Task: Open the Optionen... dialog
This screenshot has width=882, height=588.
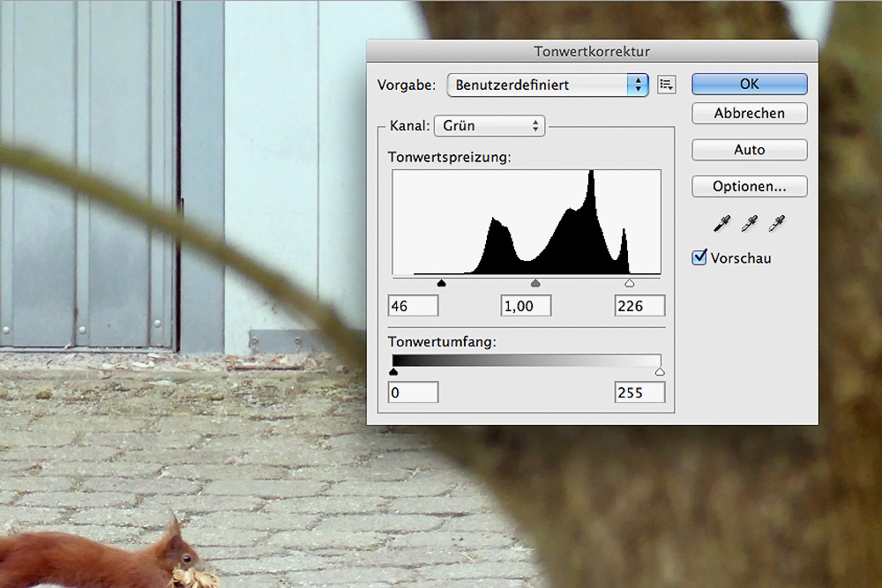Action: pyautogui.click(x=749, y=187)
